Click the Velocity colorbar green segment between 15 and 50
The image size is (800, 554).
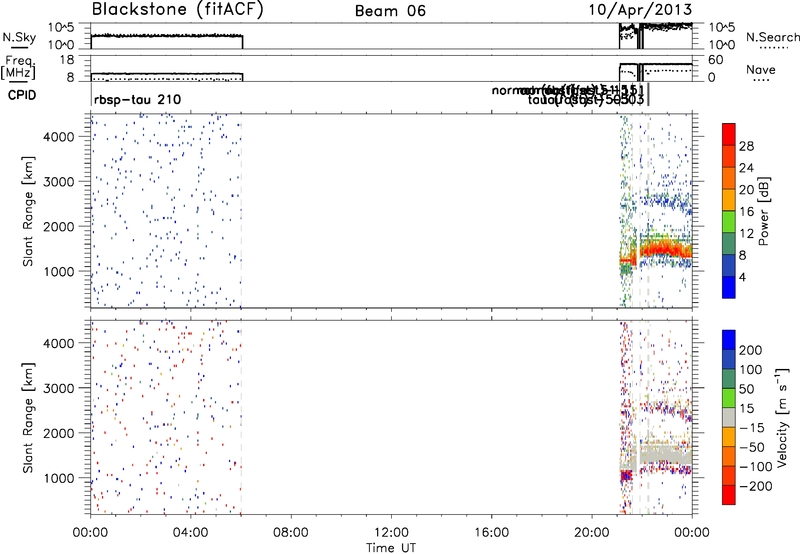coord(729,397)
